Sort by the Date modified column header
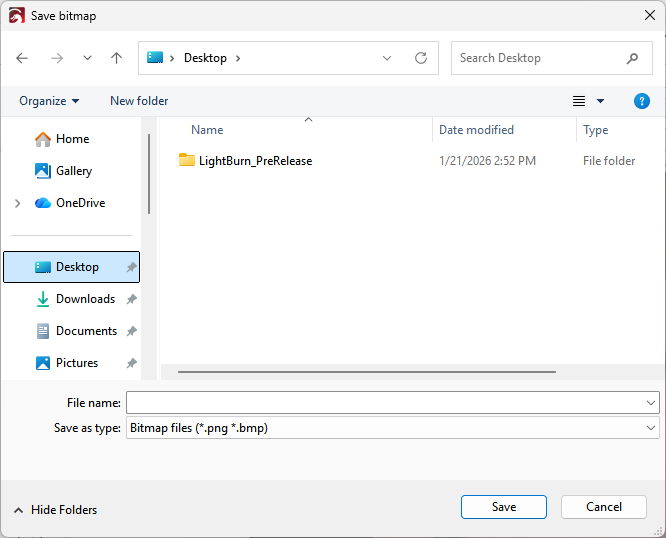This screenshot has width=666, height=538. pyautogui.click(x=476, y=130)
